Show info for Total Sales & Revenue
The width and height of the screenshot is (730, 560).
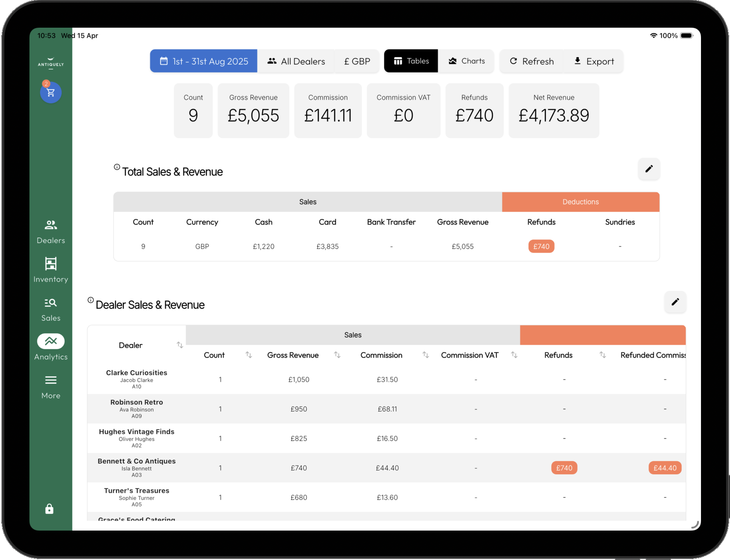tap(117, 167)
